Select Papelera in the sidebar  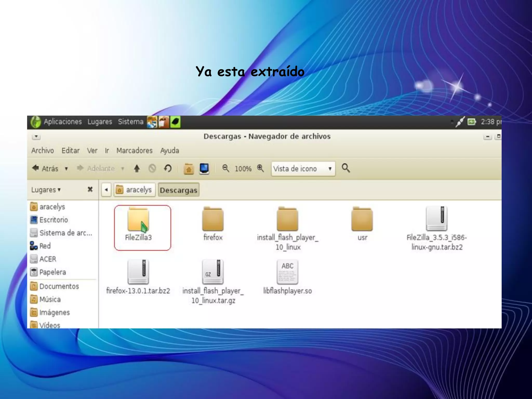[52, 272]
